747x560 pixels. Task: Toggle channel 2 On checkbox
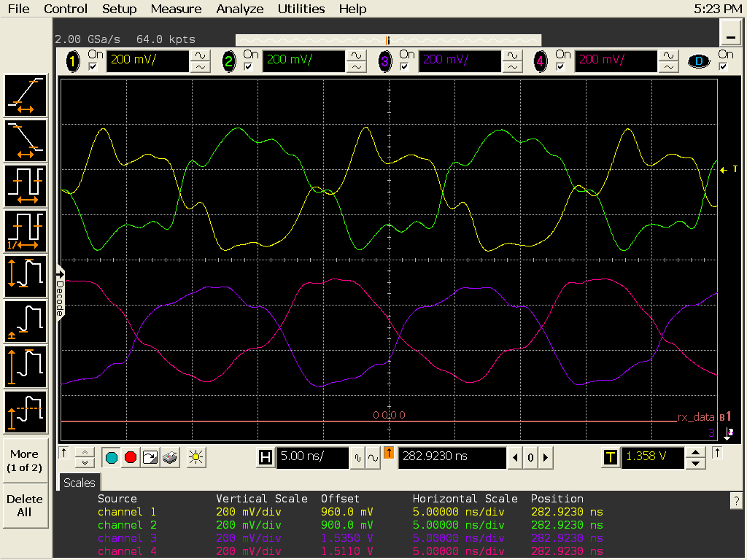click(248, 66)
